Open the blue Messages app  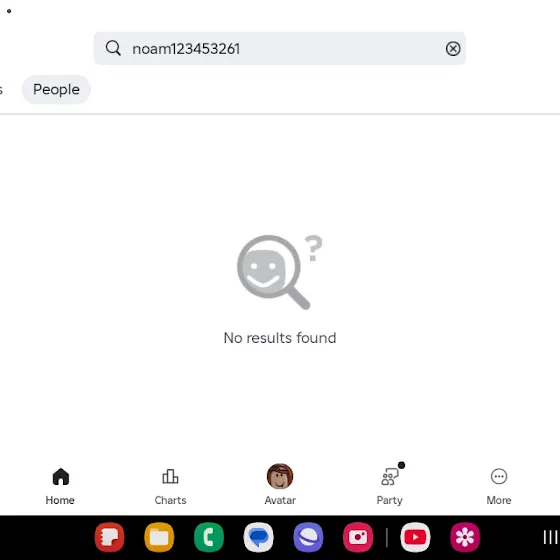point(259,537)
